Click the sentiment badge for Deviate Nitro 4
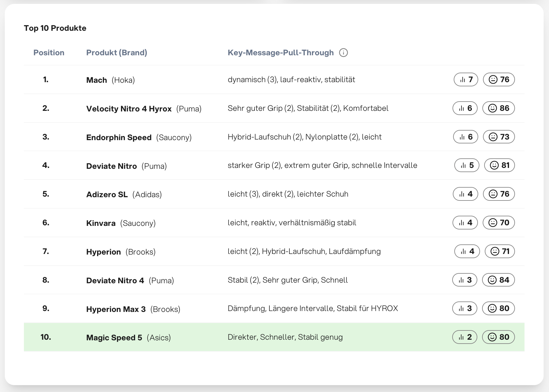This screenshot has height=392, width=549. (498, 280)
